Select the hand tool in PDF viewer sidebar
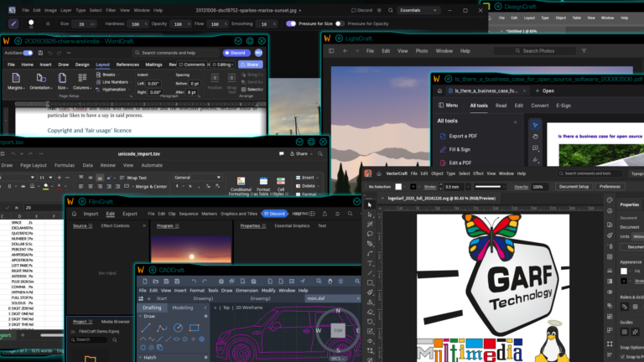 (x=535, y=137)
